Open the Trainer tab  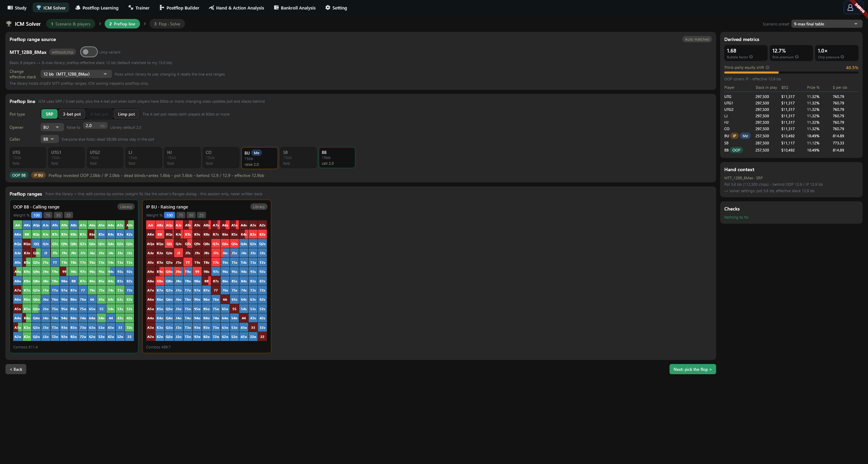[139, 8]
